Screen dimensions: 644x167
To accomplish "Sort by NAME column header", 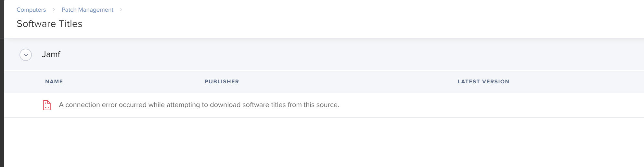I will [54, 82].
